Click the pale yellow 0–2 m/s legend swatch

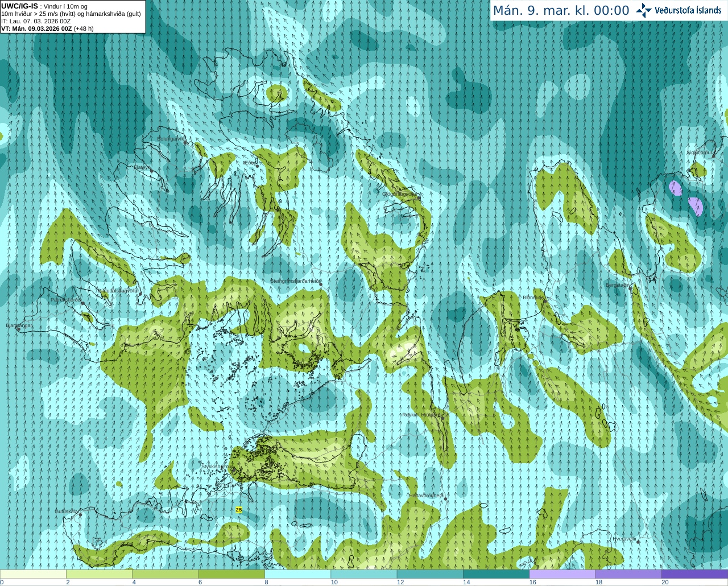[33, 574]
